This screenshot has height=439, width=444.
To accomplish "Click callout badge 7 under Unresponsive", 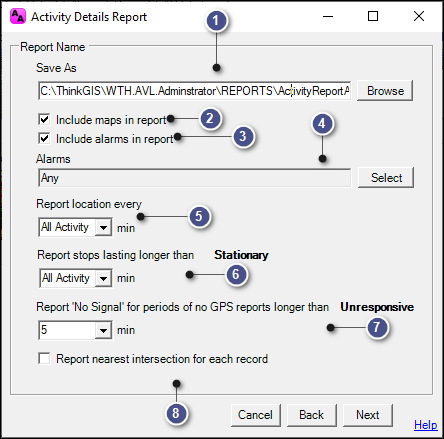I will point(377,327).
